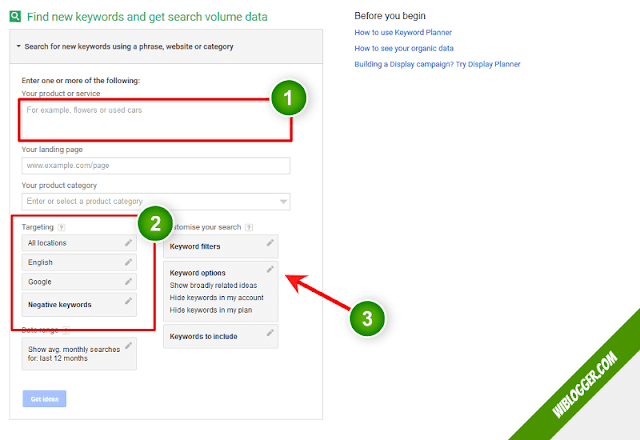Open the date range help icon

tap(66, 330)
